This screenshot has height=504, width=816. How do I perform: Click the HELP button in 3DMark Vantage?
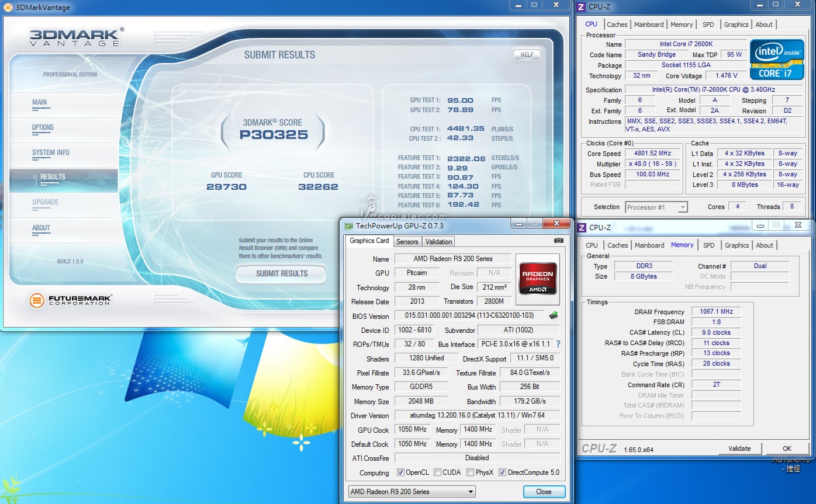tap(527, 54)
